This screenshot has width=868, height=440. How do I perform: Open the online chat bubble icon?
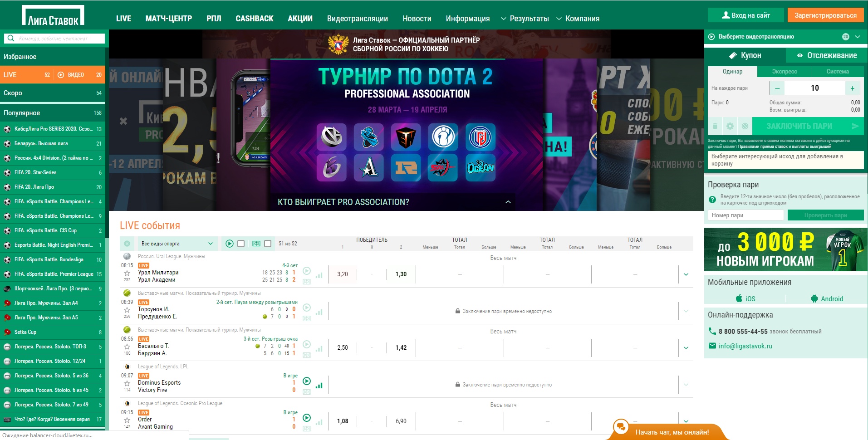tap(621, 427)
